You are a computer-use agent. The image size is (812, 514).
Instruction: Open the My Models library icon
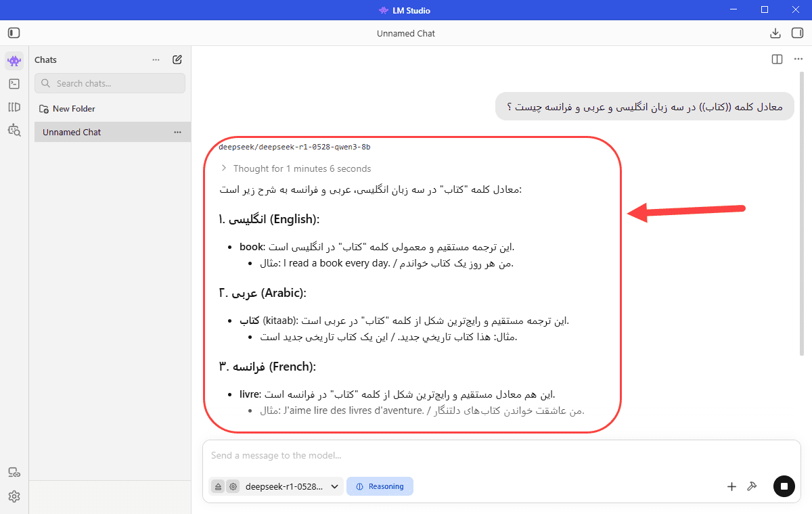(14, 107)
